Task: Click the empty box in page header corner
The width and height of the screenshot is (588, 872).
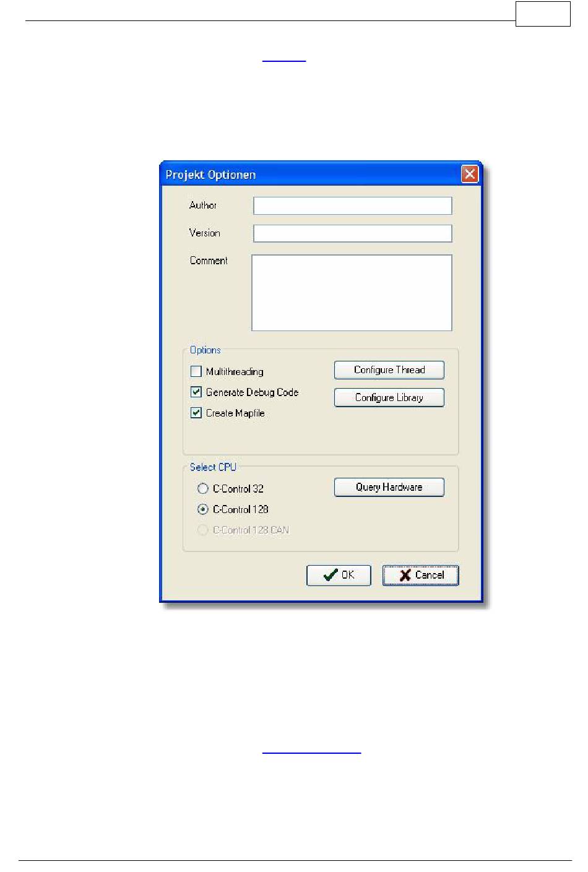Action: tap(543, 14)
